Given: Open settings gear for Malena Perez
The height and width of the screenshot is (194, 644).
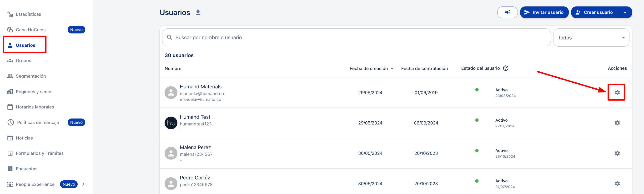Looking at the screenshot, I should (617, 153).
